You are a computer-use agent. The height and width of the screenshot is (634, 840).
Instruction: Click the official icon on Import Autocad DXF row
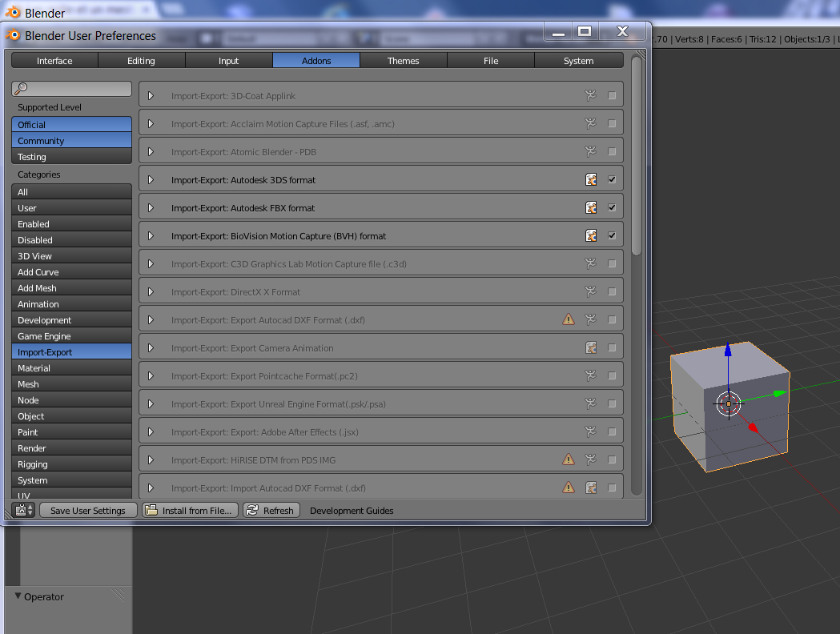coord(591,488)
